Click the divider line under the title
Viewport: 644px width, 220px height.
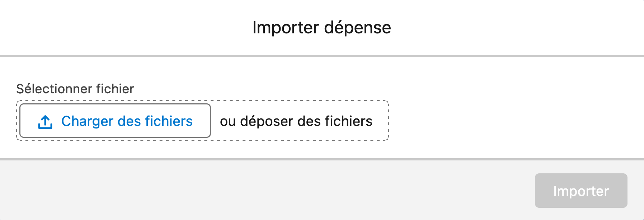point(322,55)
